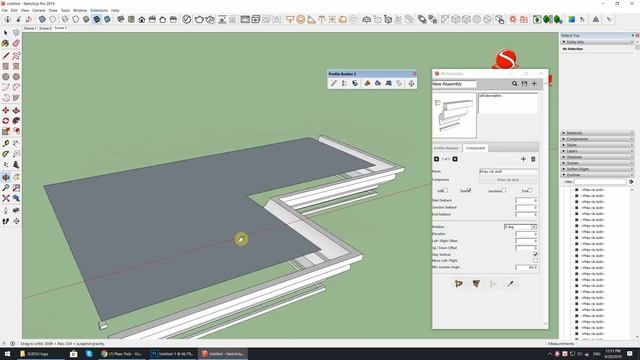
Task: Go to next component arrow
Action: click(x=455, y=159)
